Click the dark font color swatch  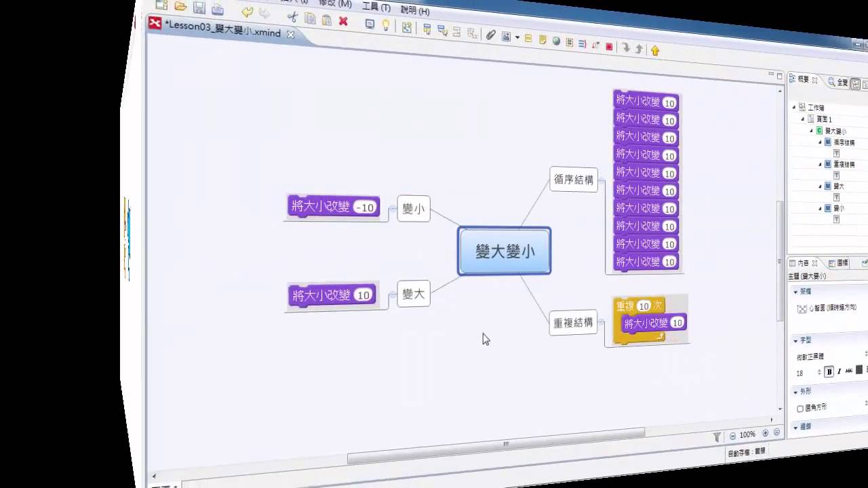pyautogui.click(x=859, y=369)
